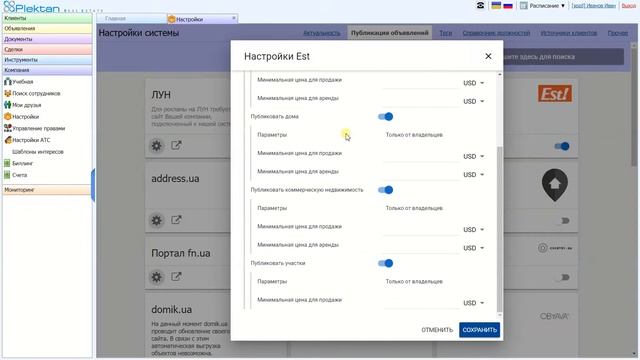Toggle the address.ua portal switch
This screenshot has height=360, width=640.
coord(563,221)
